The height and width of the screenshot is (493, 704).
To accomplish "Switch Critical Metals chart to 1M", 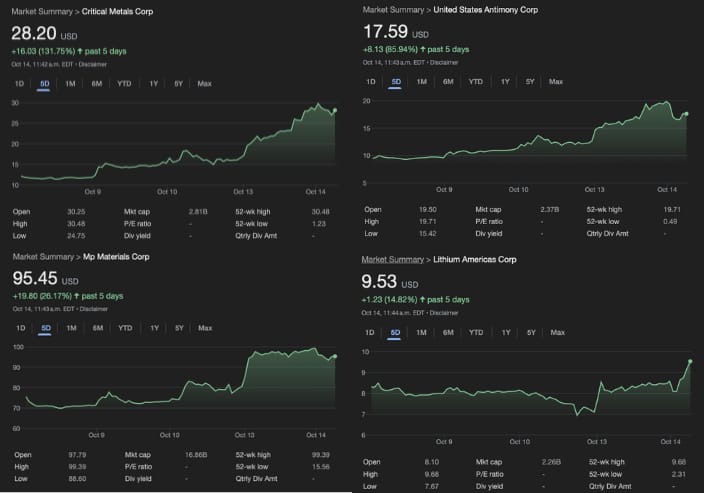I will pyautogui.click(x=70, y=84).
